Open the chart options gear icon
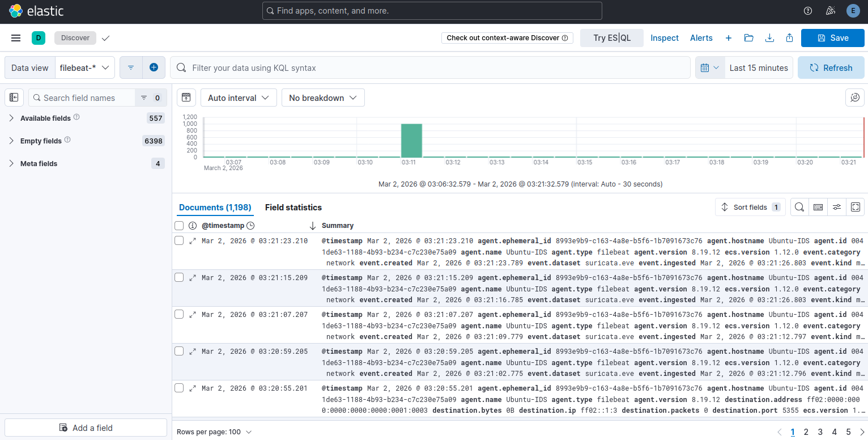This screenshot has width=868, height=440. click(x=855, y=97)
